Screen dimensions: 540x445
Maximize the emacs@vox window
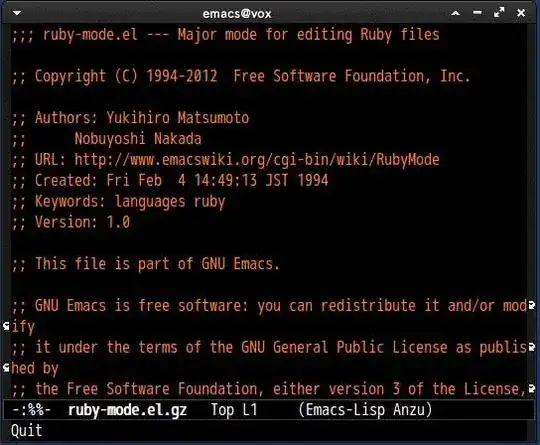[x=499, y=13]
